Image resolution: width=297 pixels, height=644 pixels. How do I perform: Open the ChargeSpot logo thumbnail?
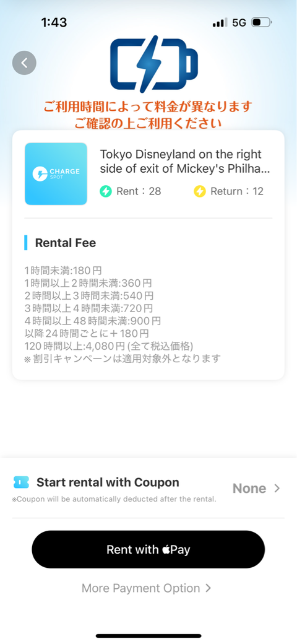coord(56,174)
